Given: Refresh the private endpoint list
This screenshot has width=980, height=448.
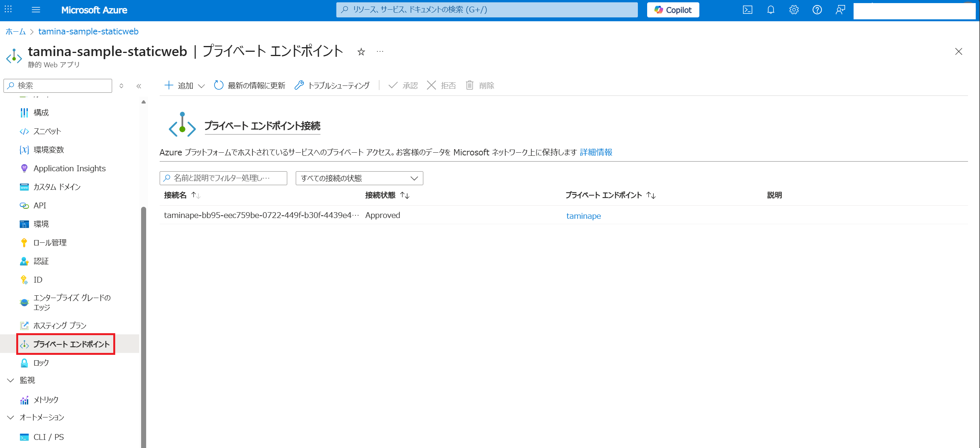Looking at the screenshot, I should [250, 85].
